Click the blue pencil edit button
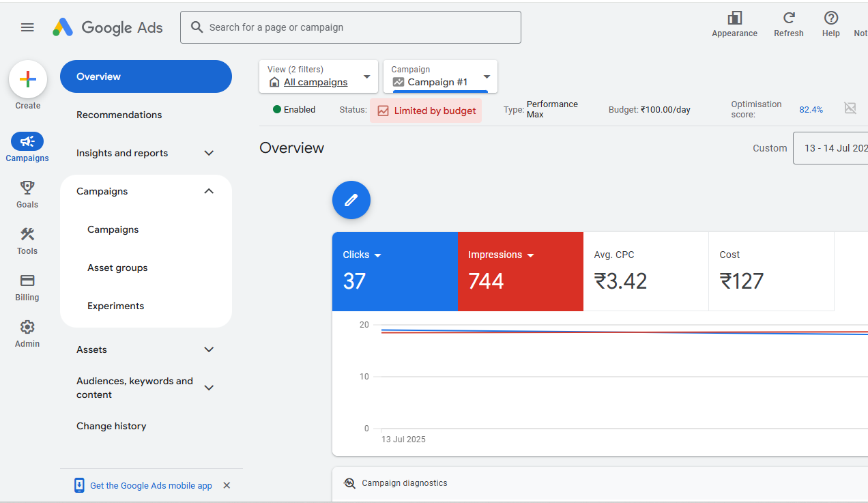 (x=351, y=200)
